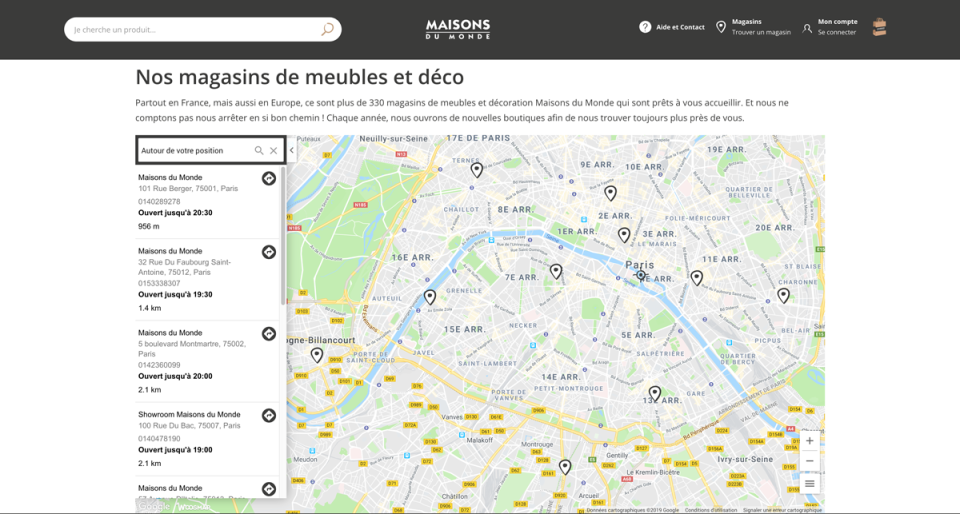
Task: Click the '1.4 km' distance text
Action: [150, 308]
